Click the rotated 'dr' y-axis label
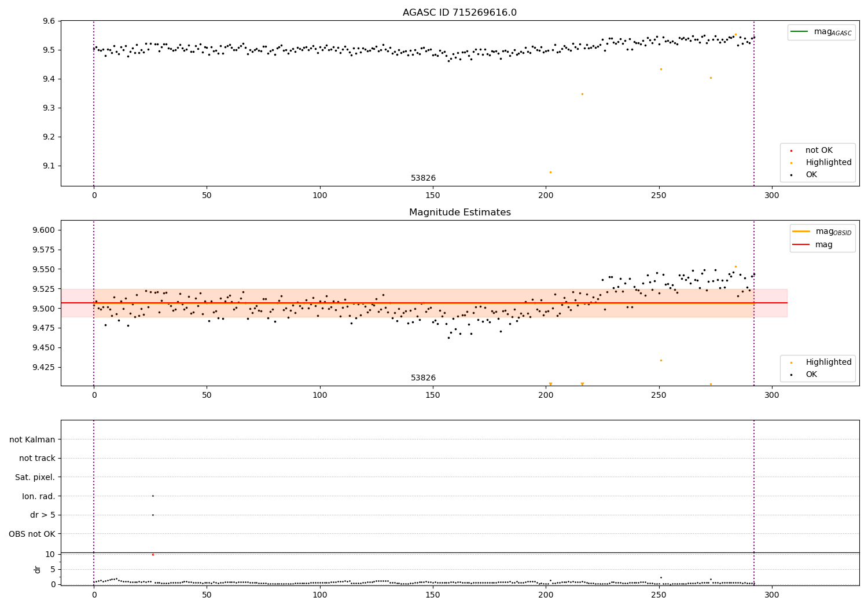Image resolution: width=868 pixels, height=608 pixels. point(38,569)
